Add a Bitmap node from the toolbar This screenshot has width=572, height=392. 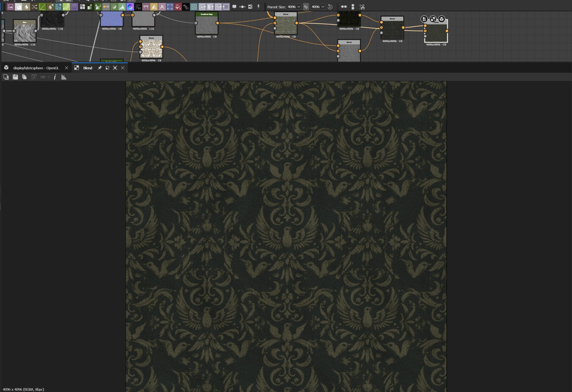click(10, 7)
